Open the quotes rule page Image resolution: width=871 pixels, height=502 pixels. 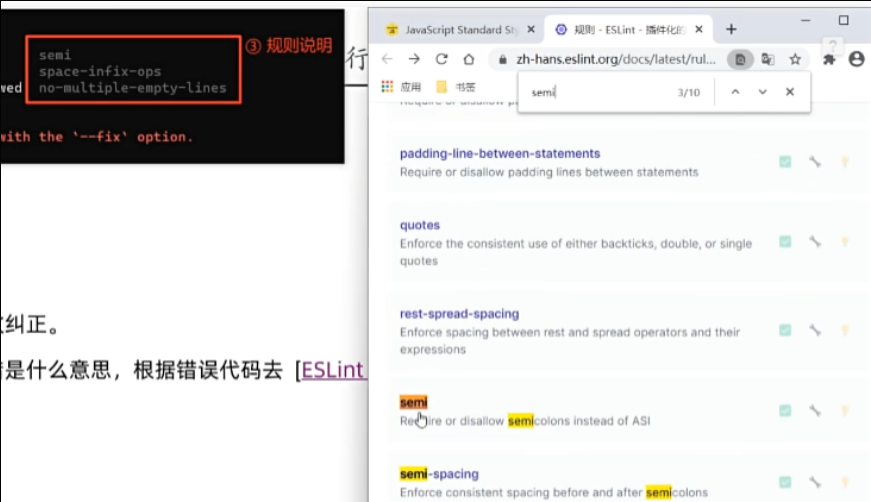click(x=420, y=225)
